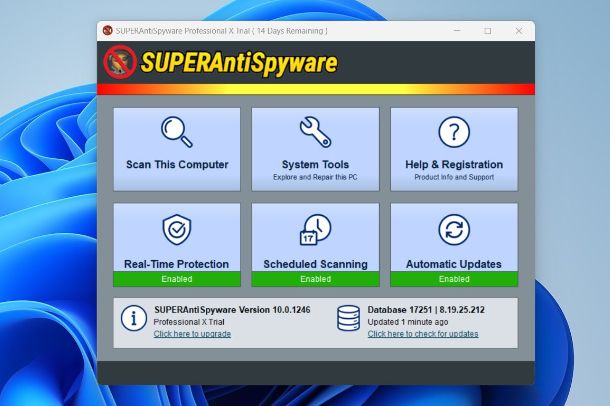This screenshot has height=406, width=610.
Task: Click the 'Click here to upgrade' link
Action: [192, 334]
